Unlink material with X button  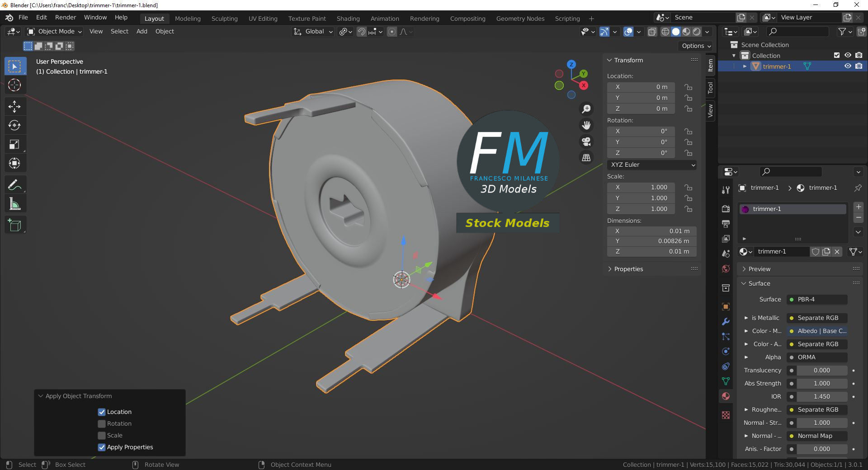[x=837, y=252]
